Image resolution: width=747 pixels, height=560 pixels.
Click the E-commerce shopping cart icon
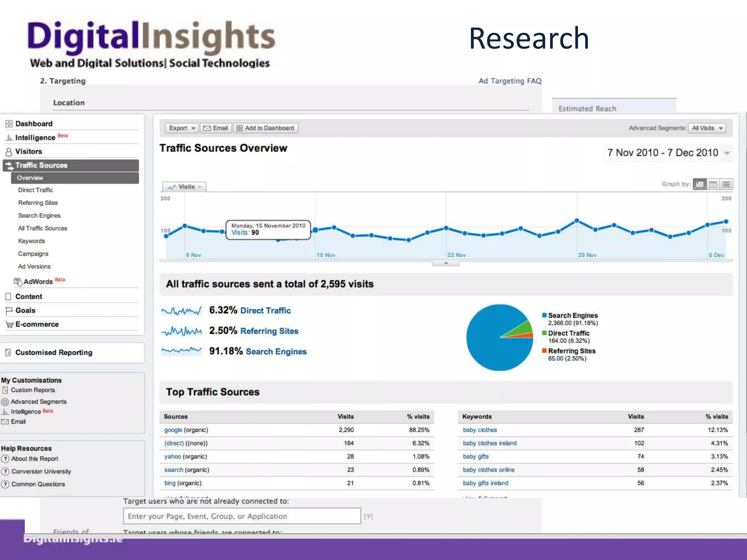(9, 324)
